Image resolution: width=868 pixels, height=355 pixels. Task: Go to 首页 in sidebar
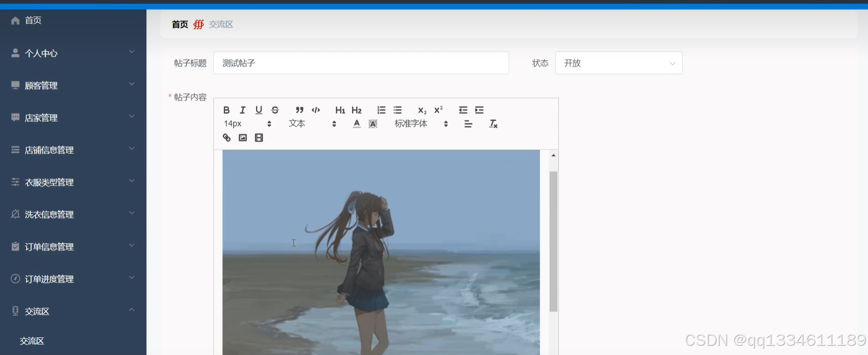coord(73,20)
